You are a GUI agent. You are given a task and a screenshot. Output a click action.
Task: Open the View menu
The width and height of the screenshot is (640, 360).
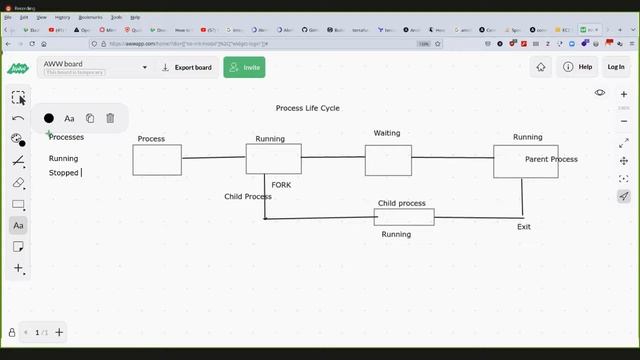tap(41, 18)
